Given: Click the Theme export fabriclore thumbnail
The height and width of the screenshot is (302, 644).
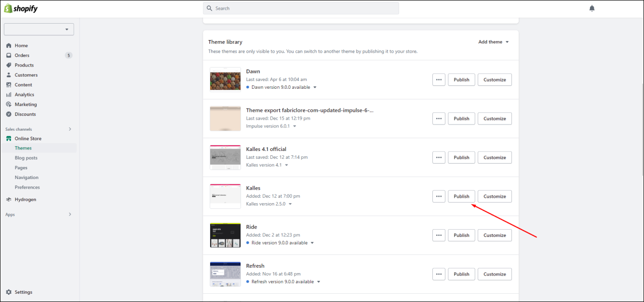Looking at the screenshot, I should pyautogui.click(x=225, y=119).
